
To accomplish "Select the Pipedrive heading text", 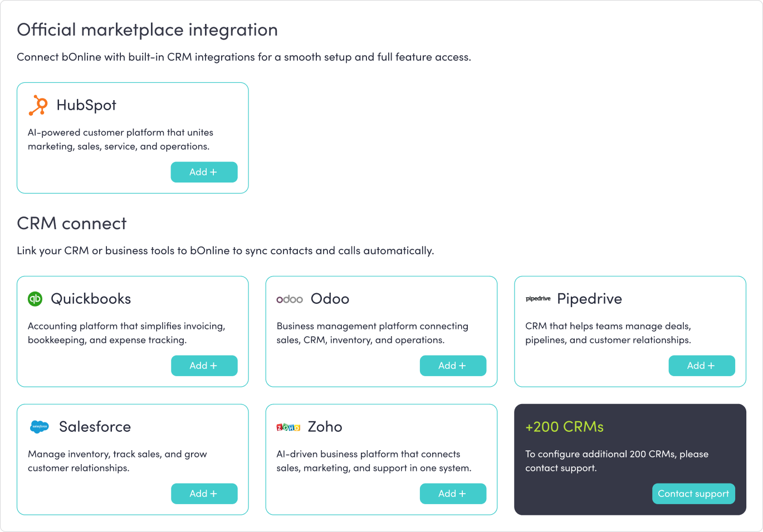I will pos(589,299).
